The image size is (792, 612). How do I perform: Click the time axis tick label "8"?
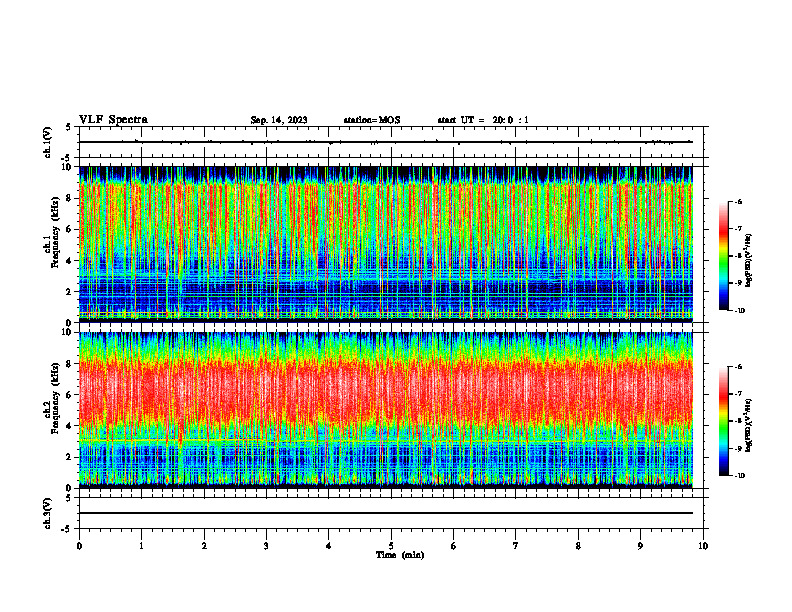click(x=578, y=546)
